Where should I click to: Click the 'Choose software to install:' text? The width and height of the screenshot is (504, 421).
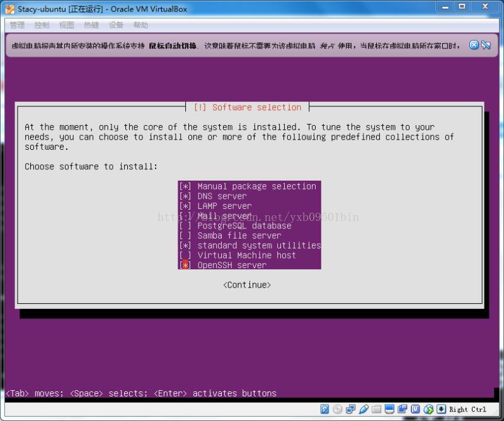click(91, 166)
